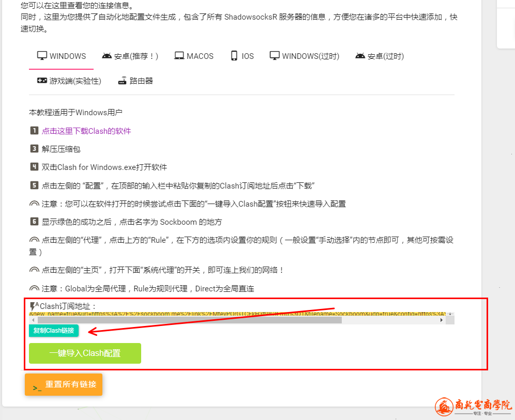Screen dimensions: 515x420
Task: Switch to the 路由器 tab
Action: (135, 81)
